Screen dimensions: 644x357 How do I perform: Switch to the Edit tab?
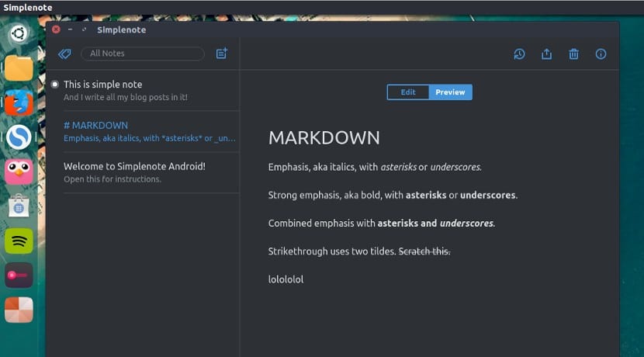(x=408, y=92)
